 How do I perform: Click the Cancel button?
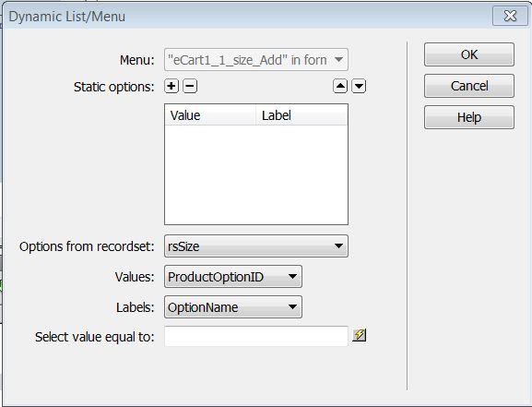(x=469, y=86)
